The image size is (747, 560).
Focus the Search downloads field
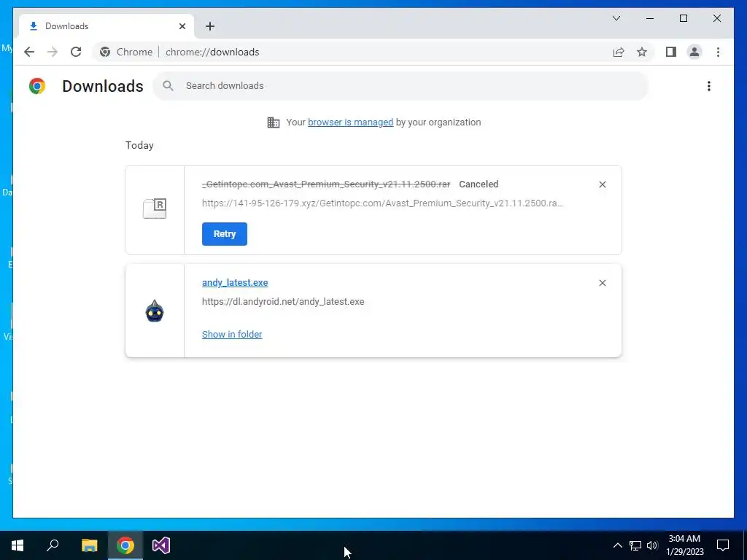point(400,86)
